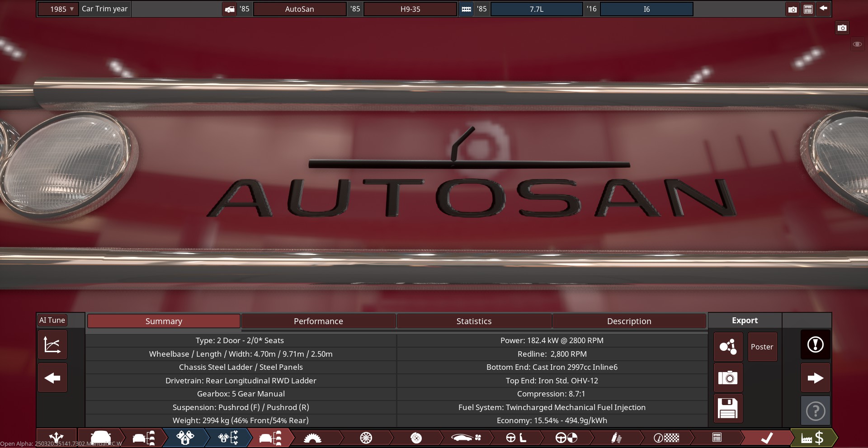
Task: Open the engine family designer step
Action: pyautogui.click(x=185, y=438)
